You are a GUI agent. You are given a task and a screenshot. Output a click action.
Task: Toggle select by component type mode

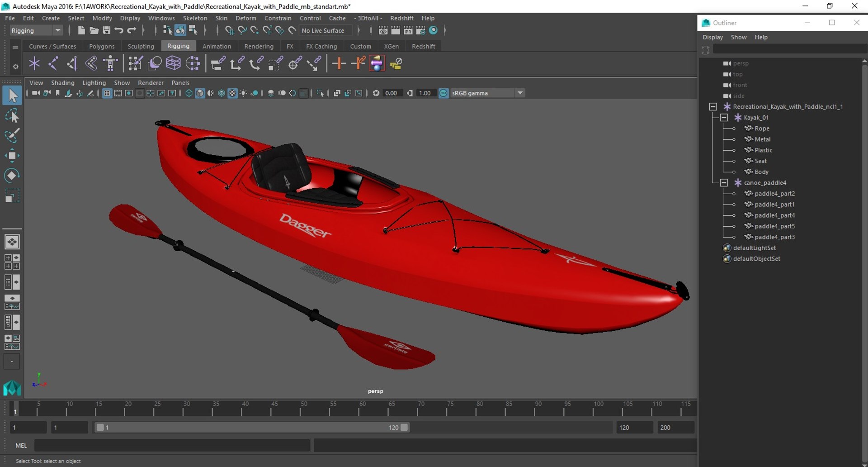point(193,30)
